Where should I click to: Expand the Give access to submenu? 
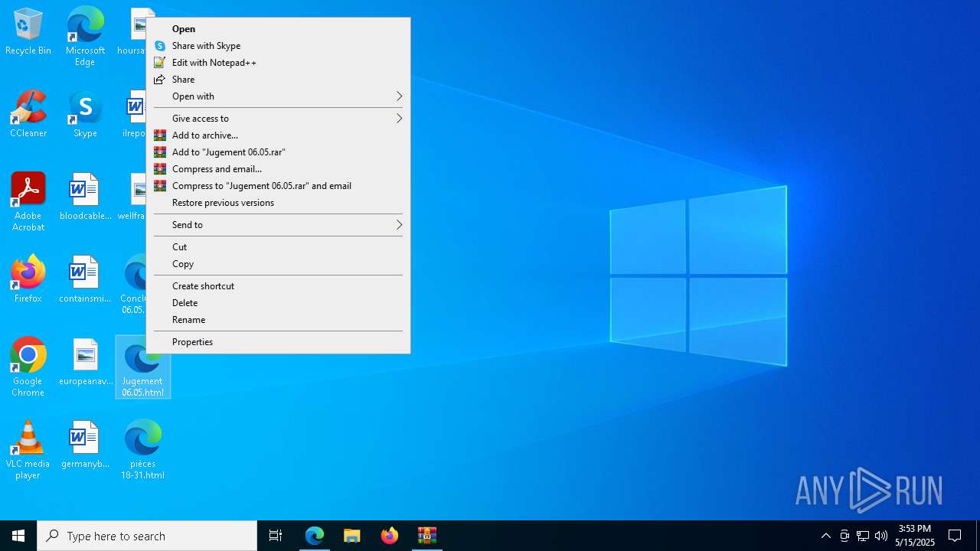(278, 119)
